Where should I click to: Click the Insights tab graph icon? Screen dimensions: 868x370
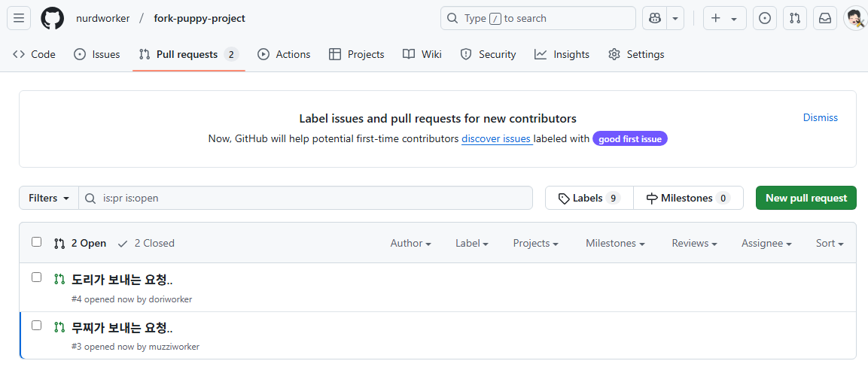[541, 54]
